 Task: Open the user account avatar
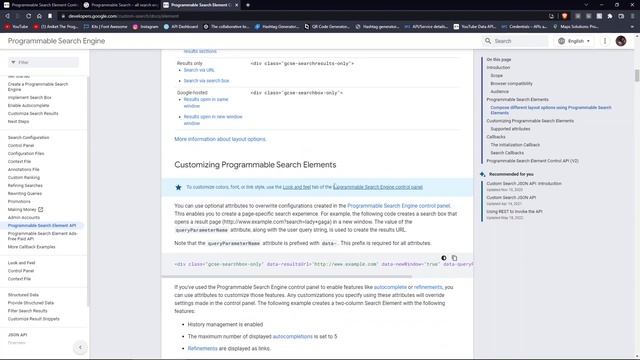point(621,41)
